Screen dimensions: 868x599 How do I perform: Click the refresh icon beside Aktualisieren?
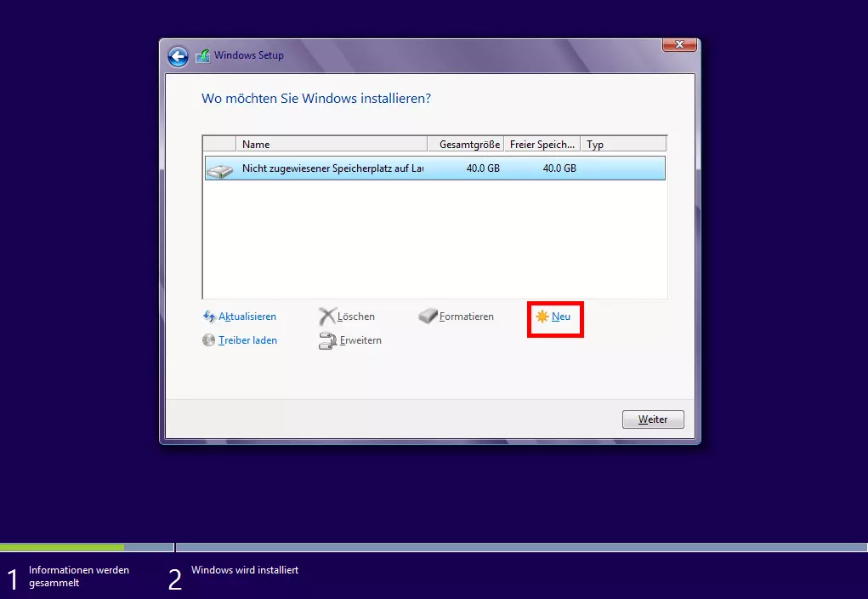click(x=209, y=317)
